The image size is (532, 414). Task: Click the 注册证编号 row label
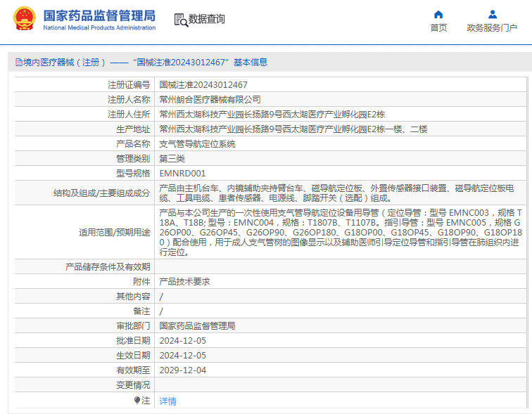(129, 84)
